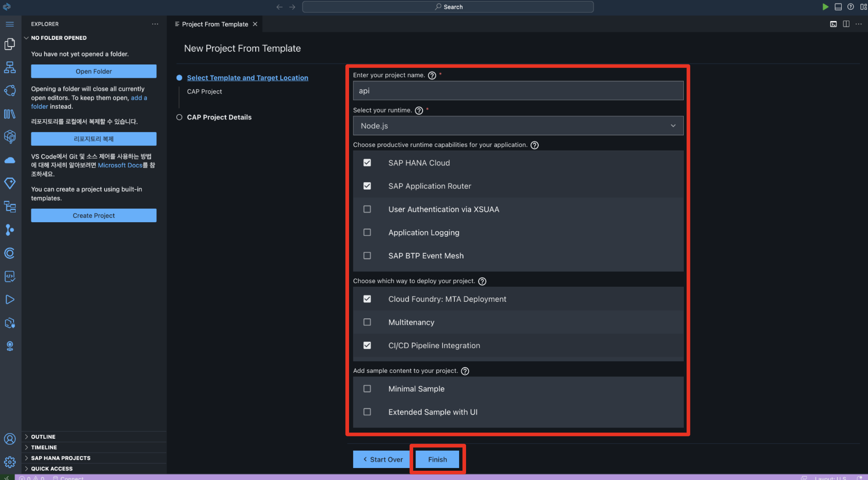
Task: Open the Manage gear icon
Action: (10, 461)
